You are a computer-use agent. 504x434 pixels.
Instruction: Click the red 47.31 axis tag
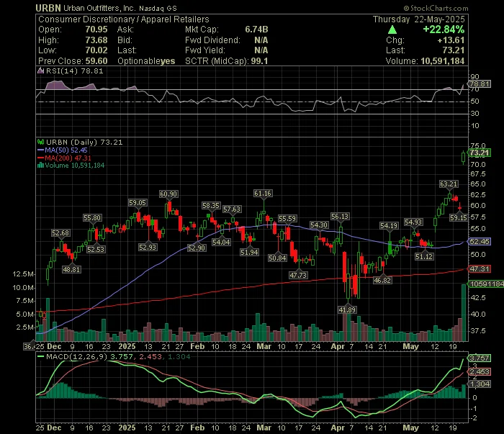point(480,269)
